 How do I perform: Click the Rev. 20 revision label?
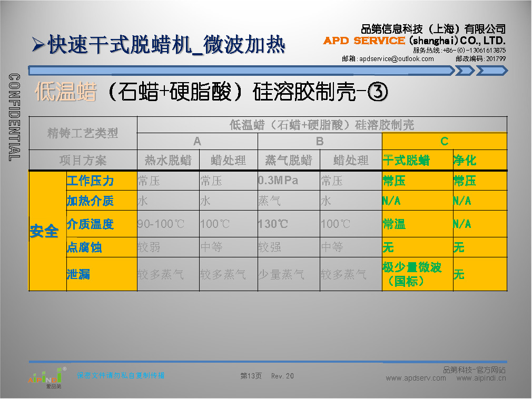pos(282,376)
